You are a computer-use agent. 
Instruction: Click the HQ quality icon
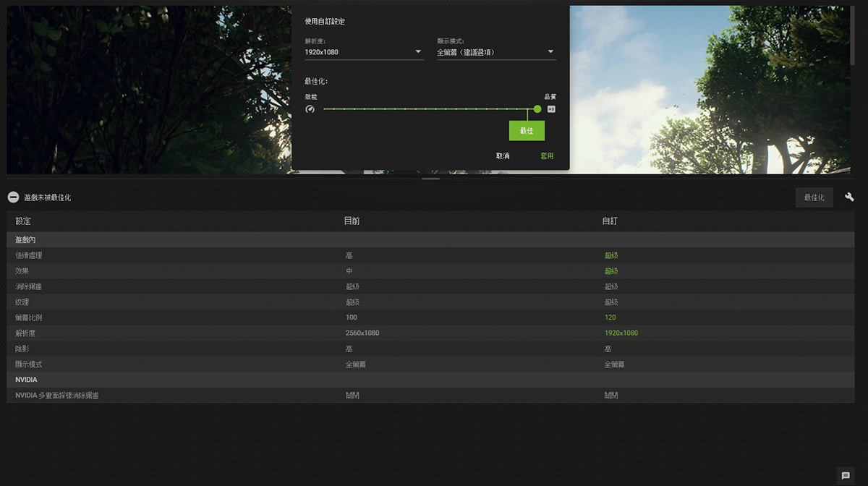click(551, 109)
